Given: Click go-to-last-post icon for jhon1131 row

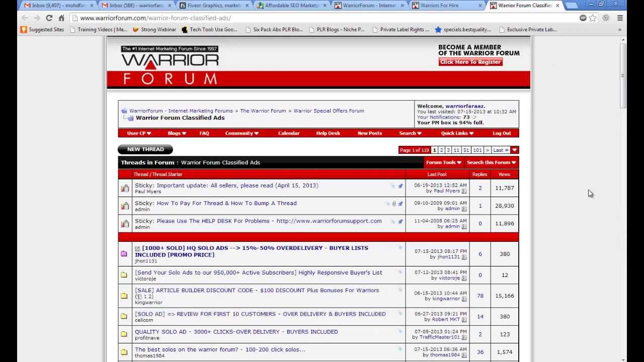Looking at the screenshot, I should point(464,257).
